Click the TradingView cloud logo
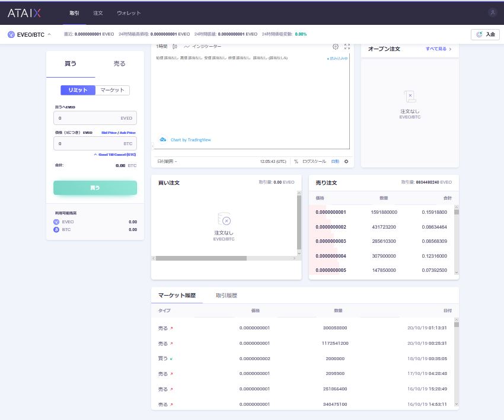This screenshot has width=504, height=420. (163, 140)
